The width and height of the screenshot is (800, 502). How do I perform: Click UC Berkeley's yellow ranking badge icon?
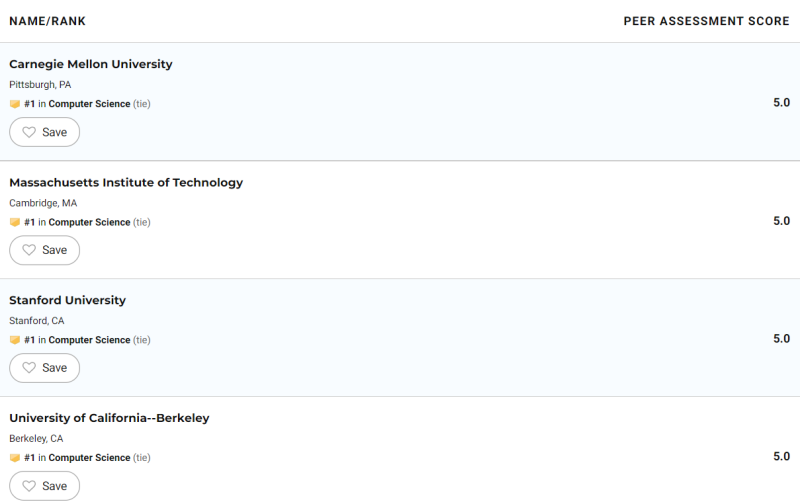point(15,458)
